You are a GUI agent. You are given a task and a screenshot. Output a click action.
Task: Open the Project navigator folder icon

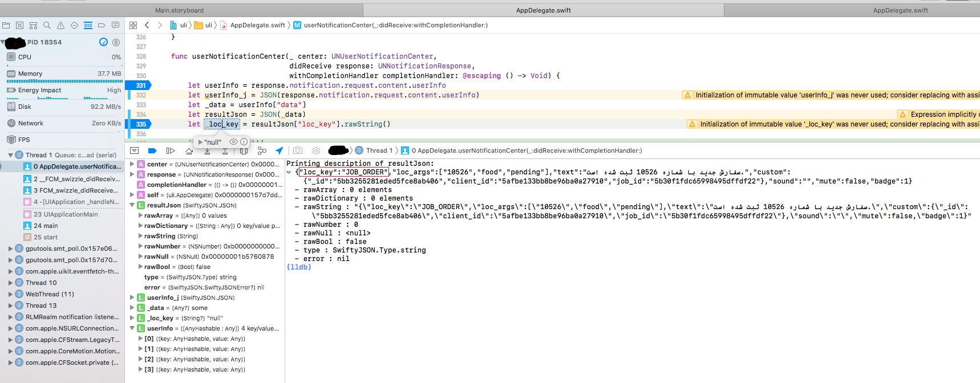(x=6, y=25)
